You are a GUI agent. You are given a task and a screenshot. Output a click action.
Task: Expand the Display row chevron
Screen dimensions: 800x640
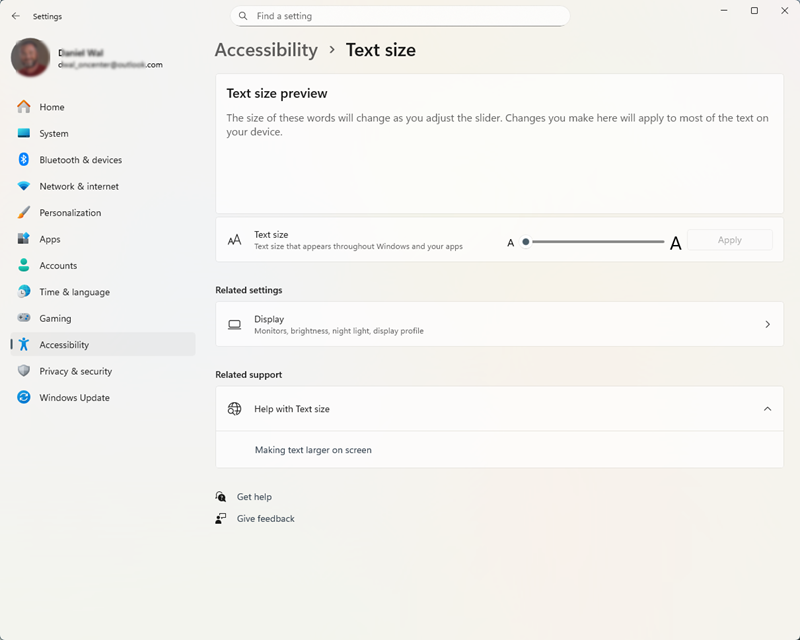click(x=767, y=324)
